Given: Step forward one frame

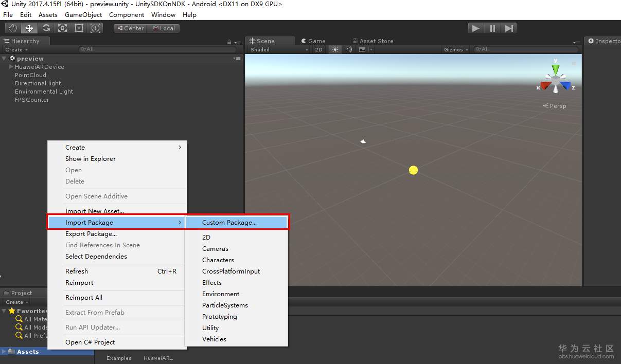Looking at the screenshot, I should point(509,28).
